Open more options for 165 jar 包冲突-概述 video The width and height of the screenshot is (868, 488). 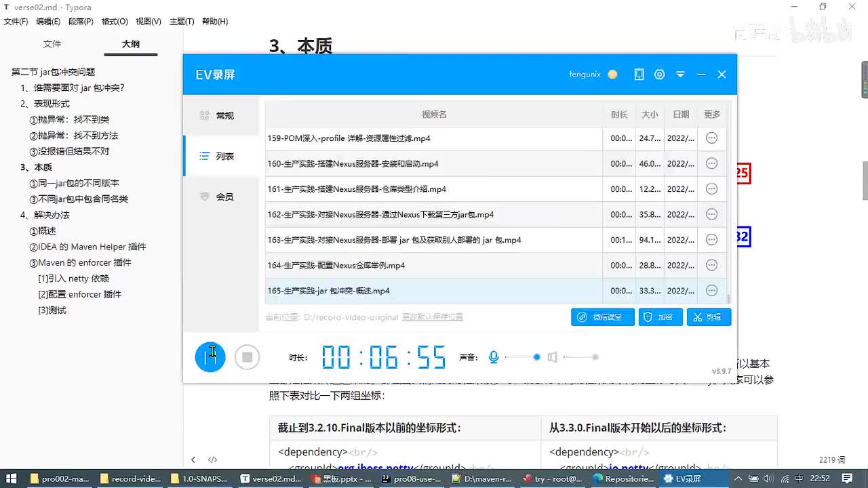point(711,291)
